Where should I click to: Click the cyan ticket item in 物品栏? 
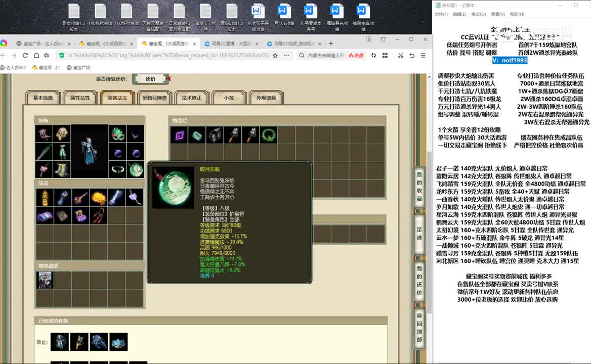coord(197,135)
